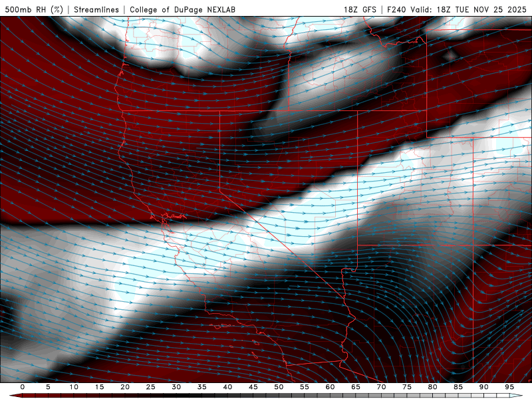Select the '40' value on the color scale
Viewport: 532px width, 399px height.
coord(227,387)
